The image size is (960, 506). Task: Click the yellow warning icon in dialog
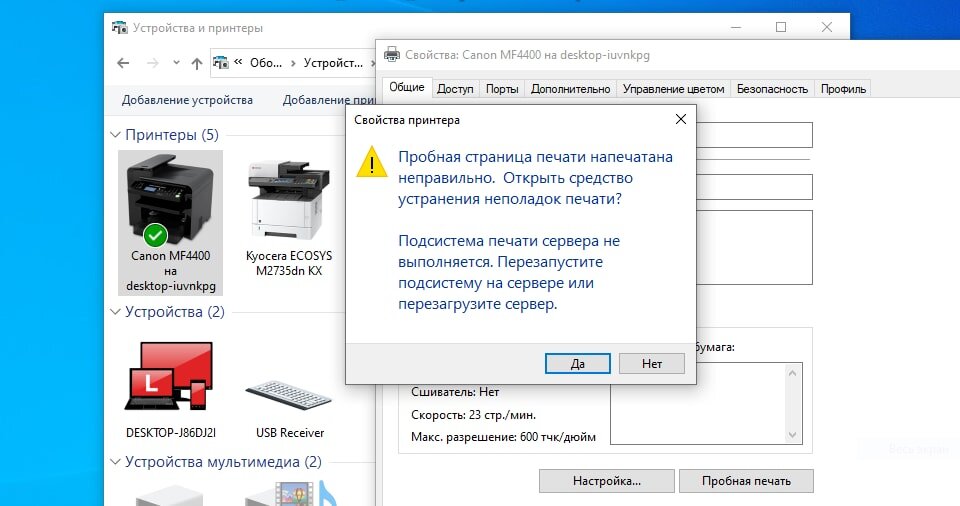[x=372, y=161]
